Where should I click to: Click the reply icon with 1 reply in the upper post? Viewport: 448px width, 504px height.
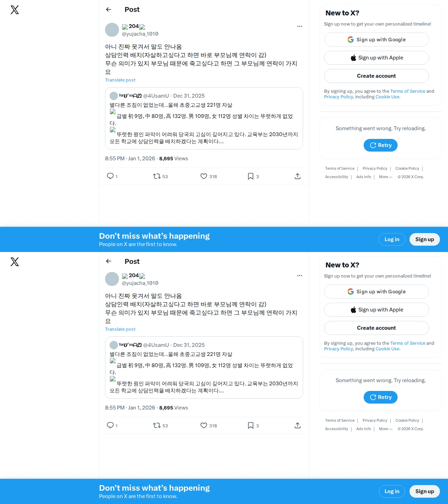[x=110, y=176]
